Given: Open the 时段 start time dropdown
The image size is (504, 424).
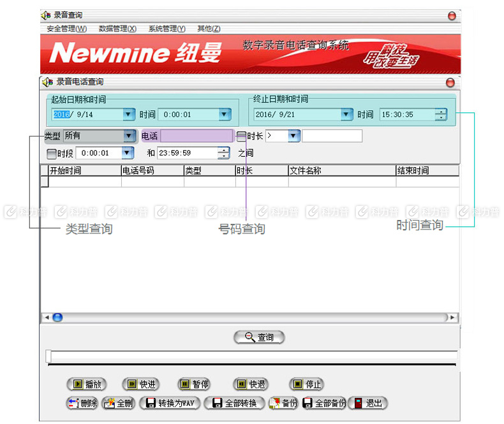Looking at the screenshot, I should [x=128, y=153].
